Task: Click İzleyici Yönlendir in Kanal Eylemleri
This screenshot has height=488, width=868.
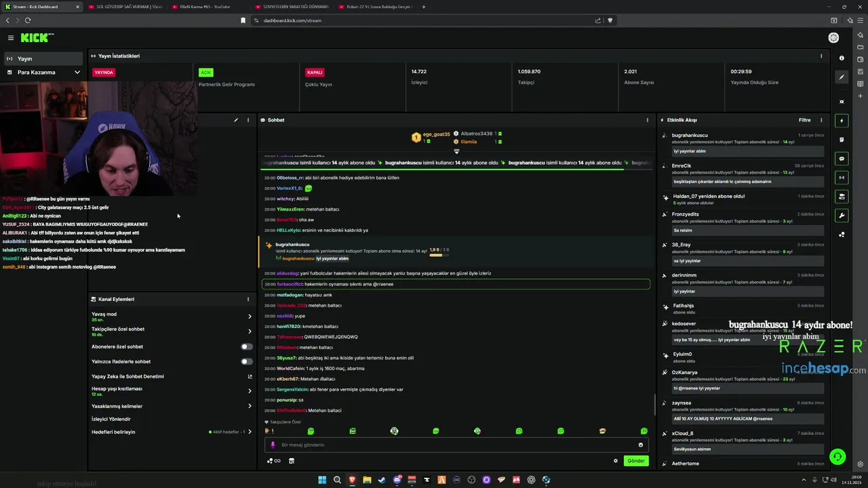Action: pyautogui.click(x=111, y=419)
